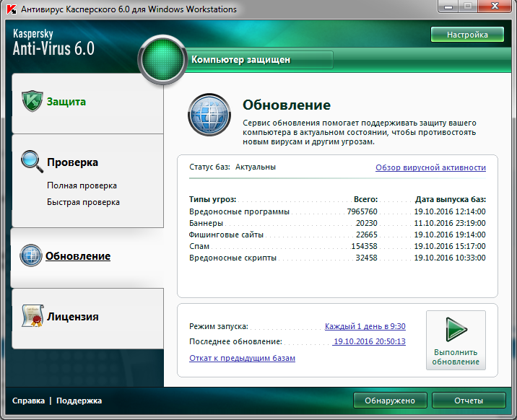Switch to the Лицензия section

point(73,317)
